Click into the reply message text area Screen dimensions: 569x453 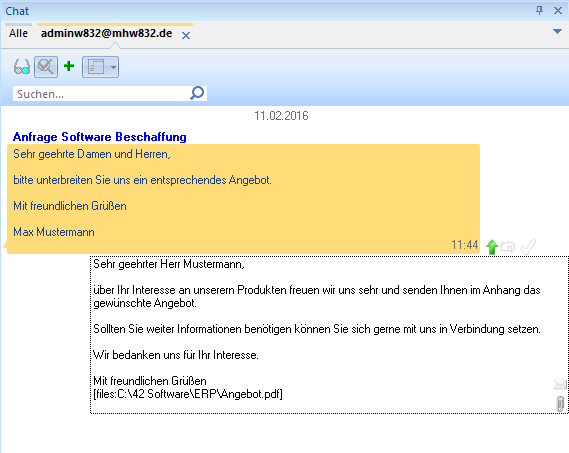(329, 335)
